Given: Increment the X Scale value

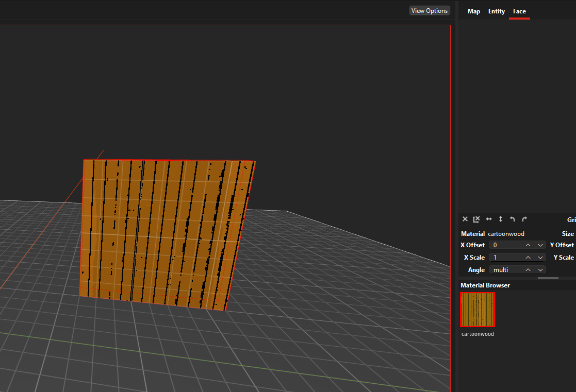Looking at the screenshot, I should (x=528, y=258).
